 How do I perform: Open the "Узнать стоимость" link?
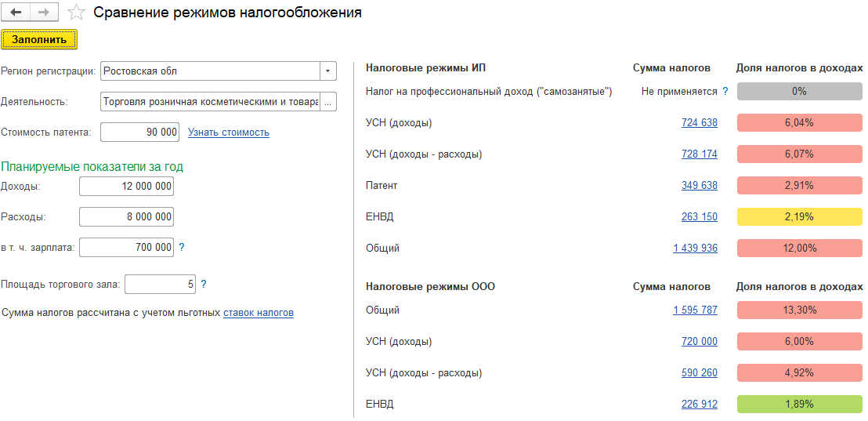point(229,132)
